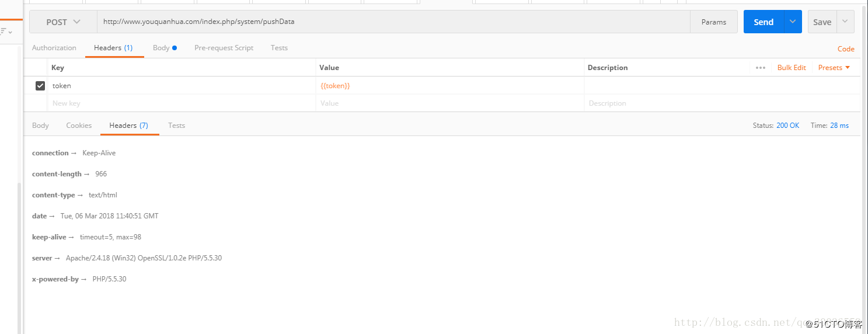Image resolution: width=868 pixels, height=334 pixels.
Task: Open the Code snippet link
Action: pos(846,49)
